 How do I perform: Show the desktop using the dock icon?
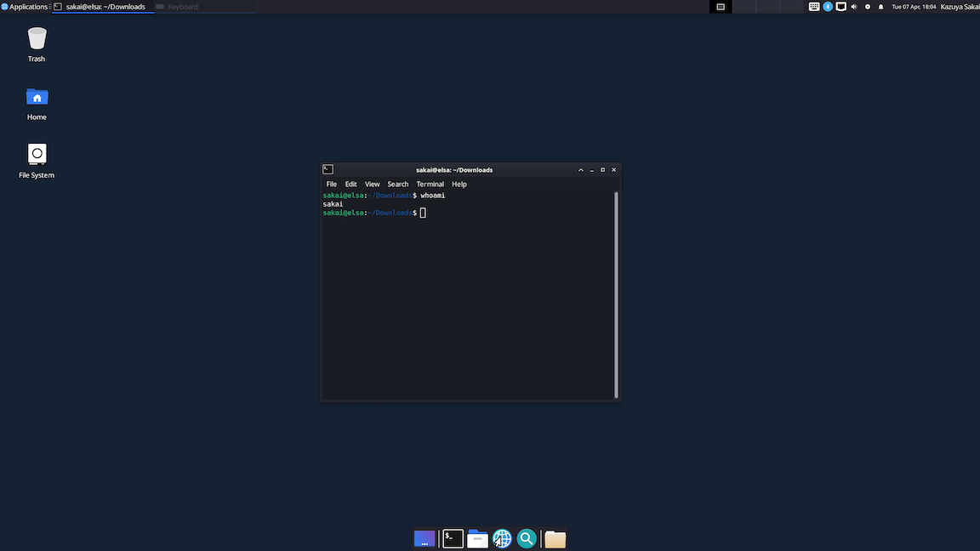point(424,538)
